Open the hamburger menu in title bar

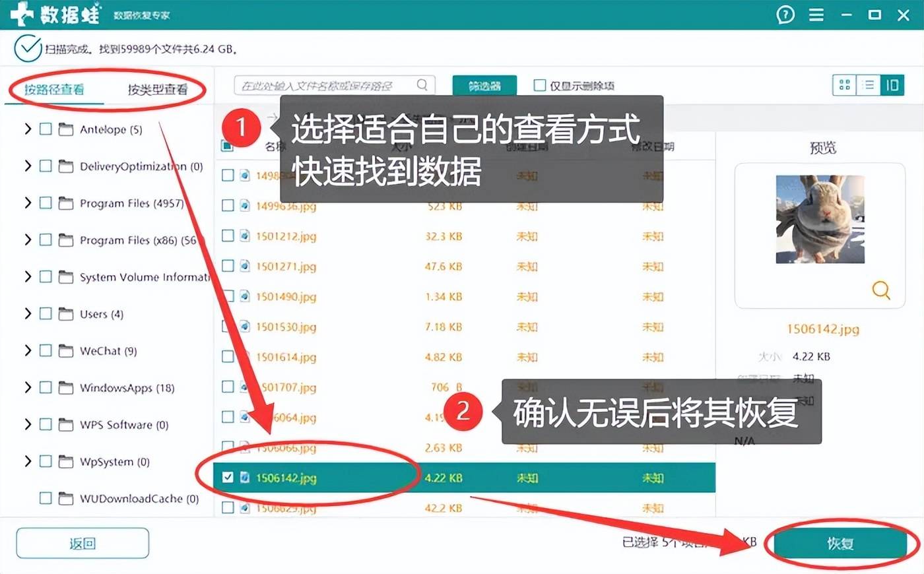tap(816, 15)
